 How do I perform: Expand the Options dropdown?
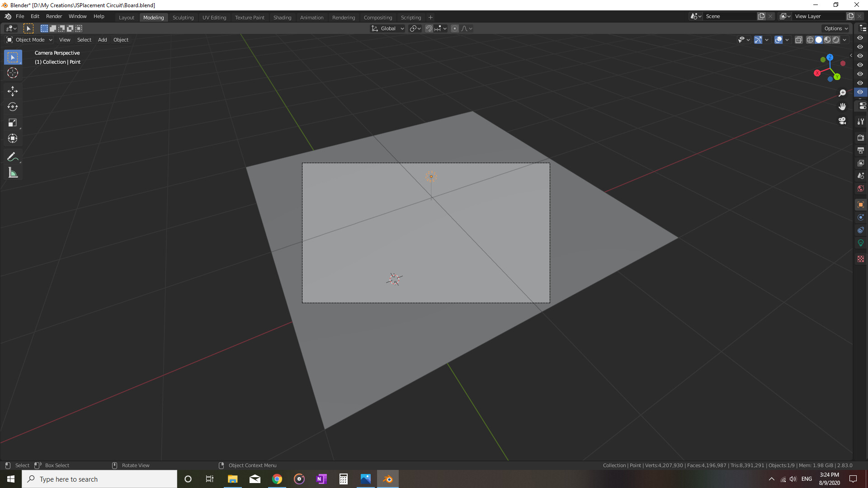coord(835,28)
